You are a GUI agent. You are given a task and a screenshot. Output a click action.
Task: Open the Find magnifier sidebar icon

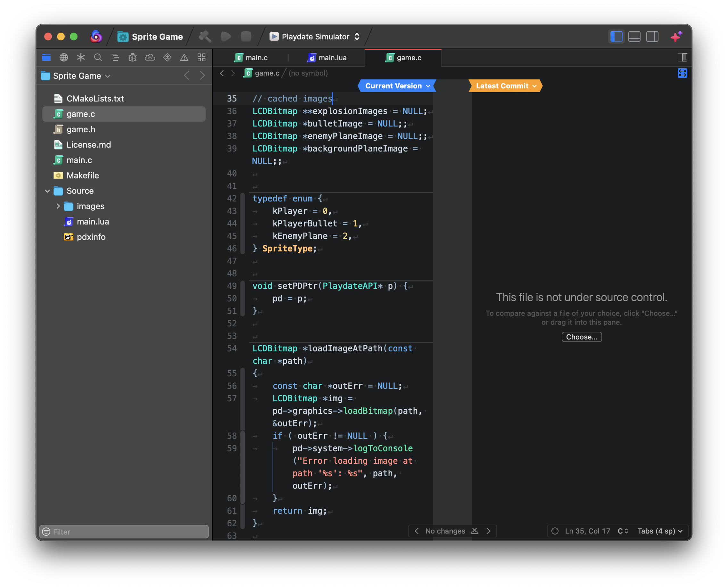pyautogui.click(x=98, y=58)
